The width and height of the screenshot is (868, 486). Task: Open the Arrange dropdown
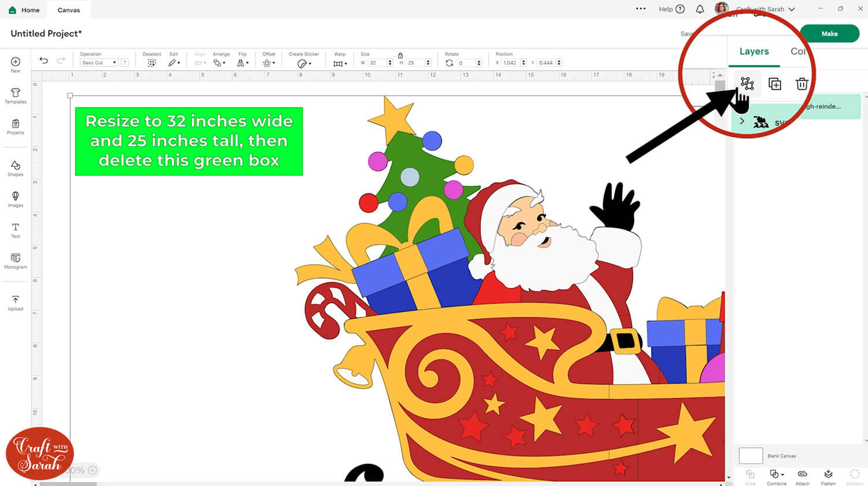pyautogui.click(x=219, y=63)
